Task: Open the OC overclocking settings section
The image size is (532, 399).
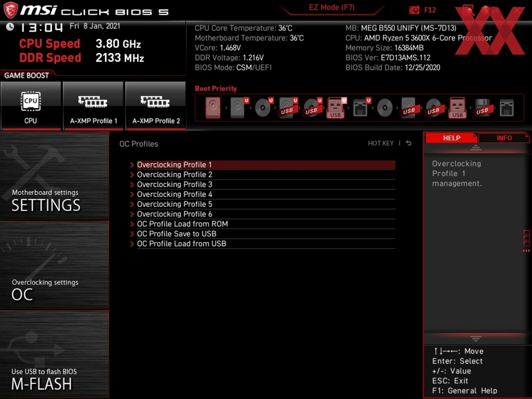Action: click(54, 266)
